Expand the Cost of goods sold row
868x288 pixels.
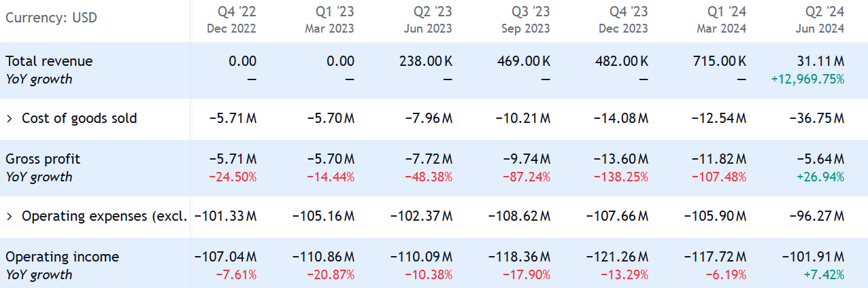10,119
